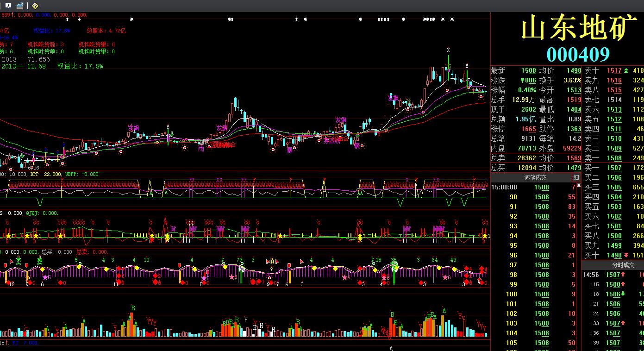Image resolution: width=644 pixels, height=351 pixels.
Task: Click the 买五 bid price 1503
Action: [614, 207]
